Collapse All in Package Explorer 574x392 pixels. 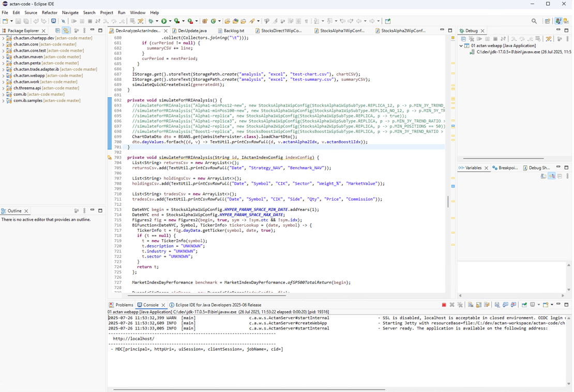(57, 31)
